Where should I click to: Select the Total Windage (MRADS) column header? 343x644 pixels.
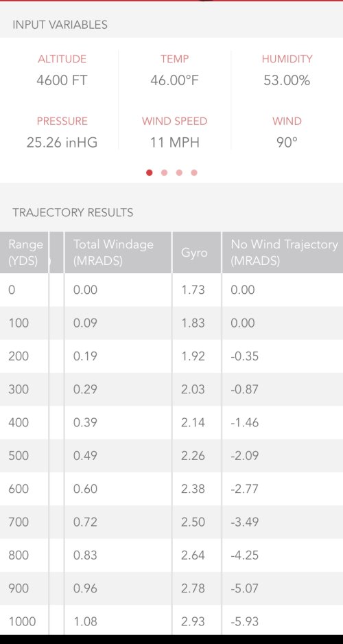tap(118, 253)
